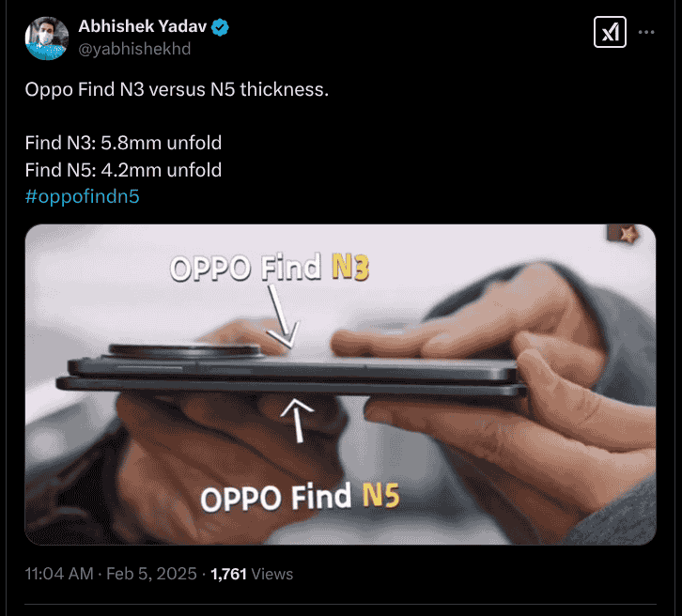The height and width of the screenshot is (616, 682).
Task: Open the @yabhishekhd handle link
Action: (x=134, y=48)
